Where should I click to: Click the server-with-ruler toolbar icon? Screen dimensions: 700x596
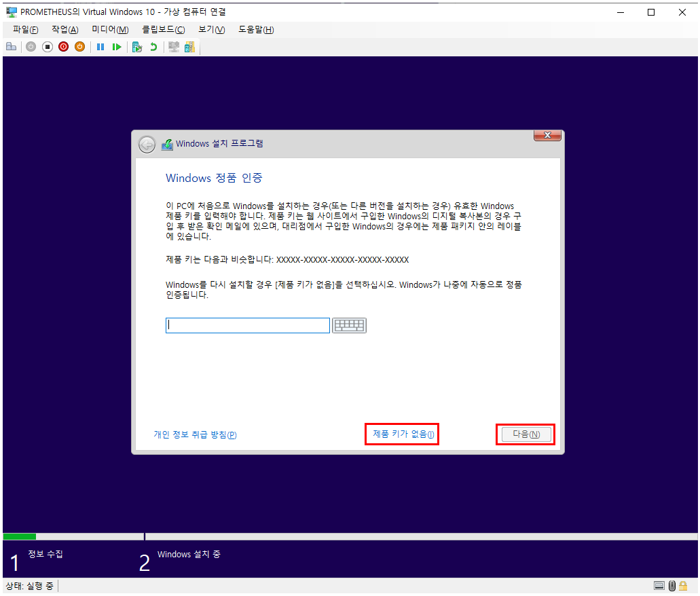189,47
